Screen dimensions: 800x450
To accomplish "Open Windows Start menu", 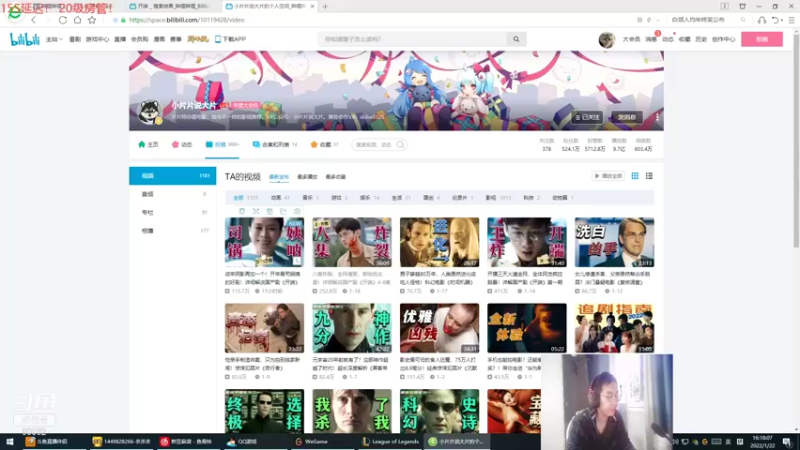I will click(10, 442).
